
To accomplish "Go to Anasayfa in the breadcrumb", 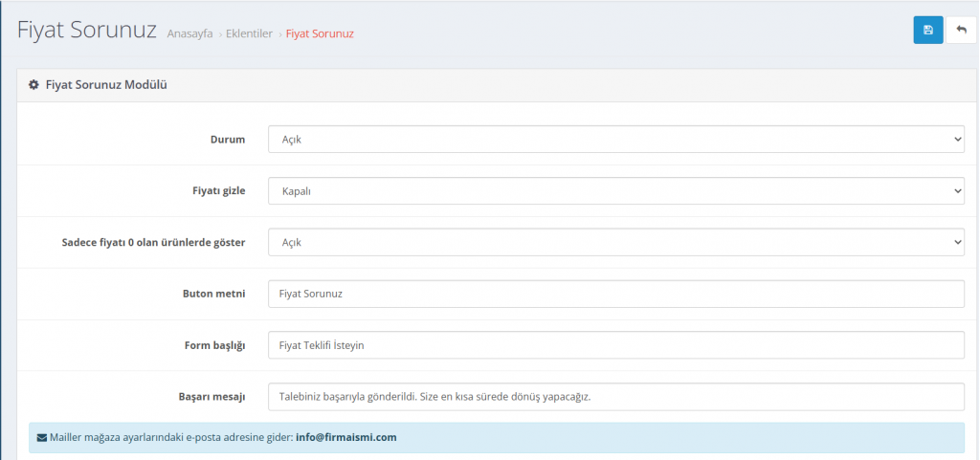I will click(x=189, y=33).
